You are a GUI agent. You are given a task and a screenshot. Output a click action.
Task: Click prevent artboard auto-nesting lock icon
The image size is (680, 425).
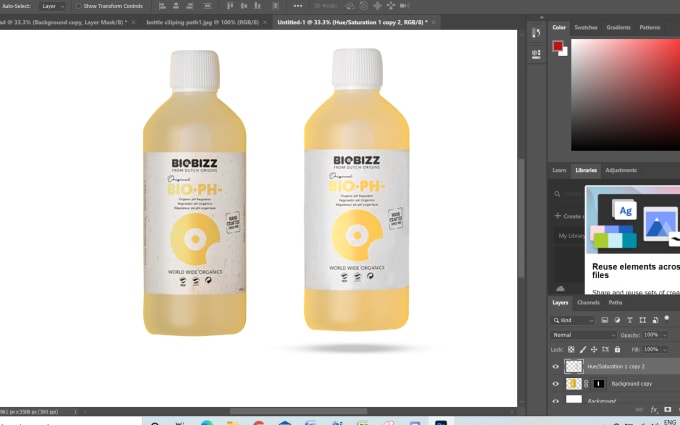click(605, 349)
